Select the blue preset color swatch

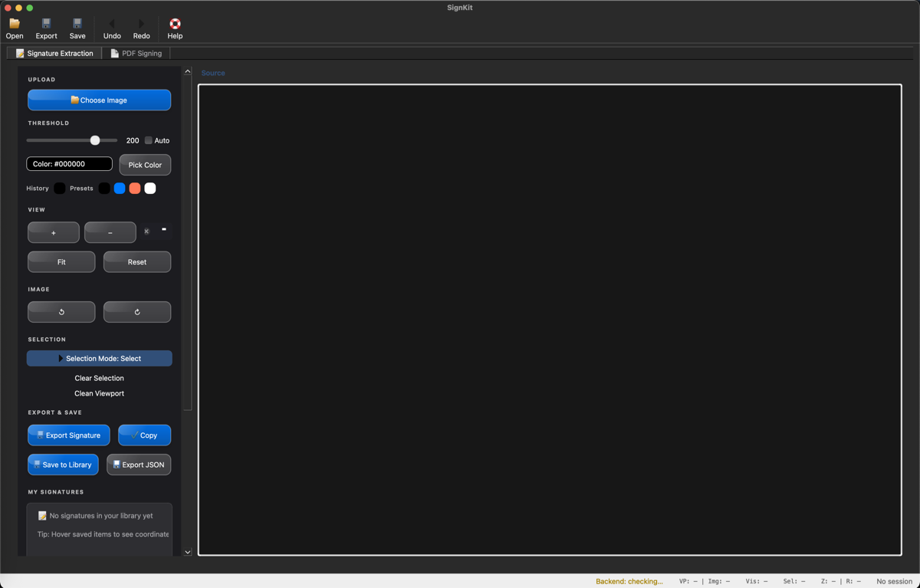pyautogui.click(x=120, y=189)
